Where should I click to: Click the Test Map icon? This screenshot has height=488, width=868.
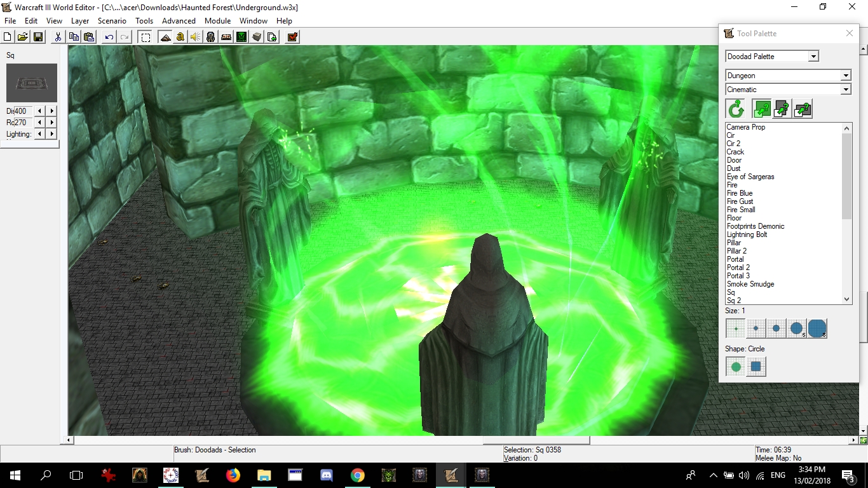292,37
